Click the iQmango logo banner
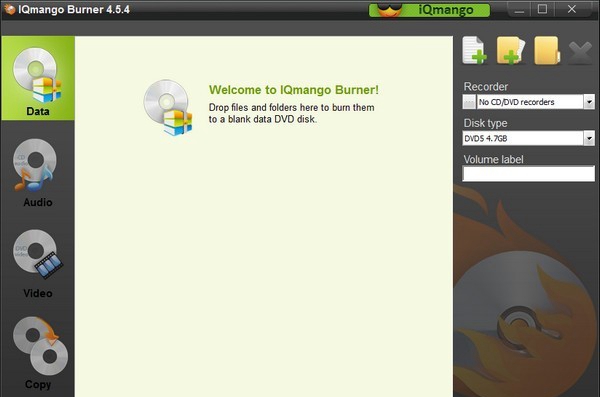This screenshot has height=397, width=600. [x=429, y=10]
